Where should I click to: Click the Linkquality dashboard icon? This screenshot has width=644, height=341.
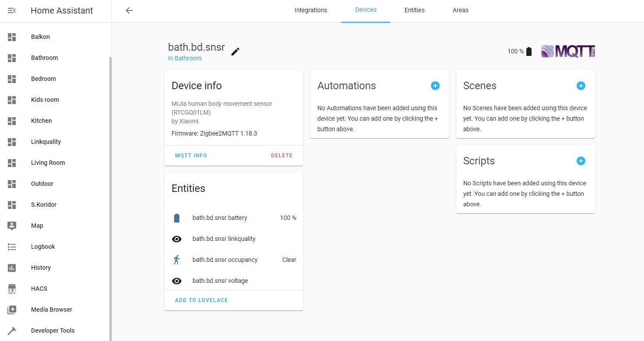(12, 142)
